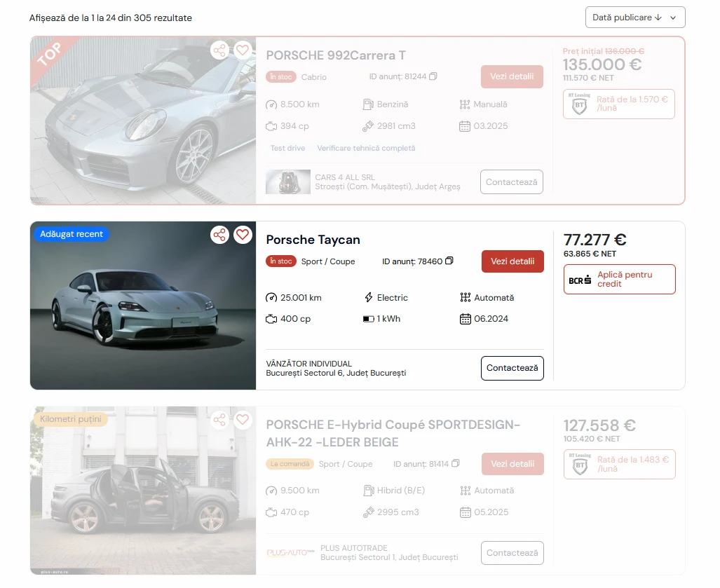Open the Dată publicare sort dropdown
Screen dimensions: 720x588
click(635, 18)
